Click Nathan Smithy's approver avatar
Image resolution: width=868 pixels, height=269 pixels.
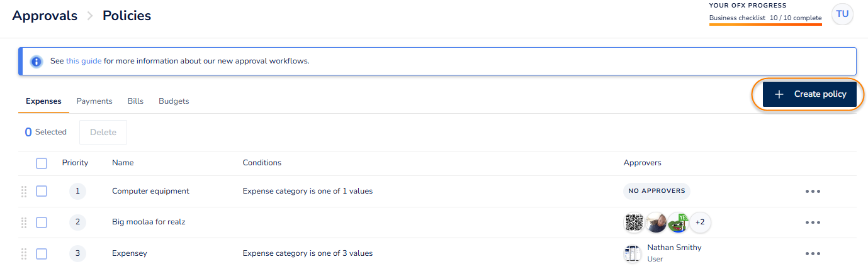pyautogui.click(x=632, y=254)
